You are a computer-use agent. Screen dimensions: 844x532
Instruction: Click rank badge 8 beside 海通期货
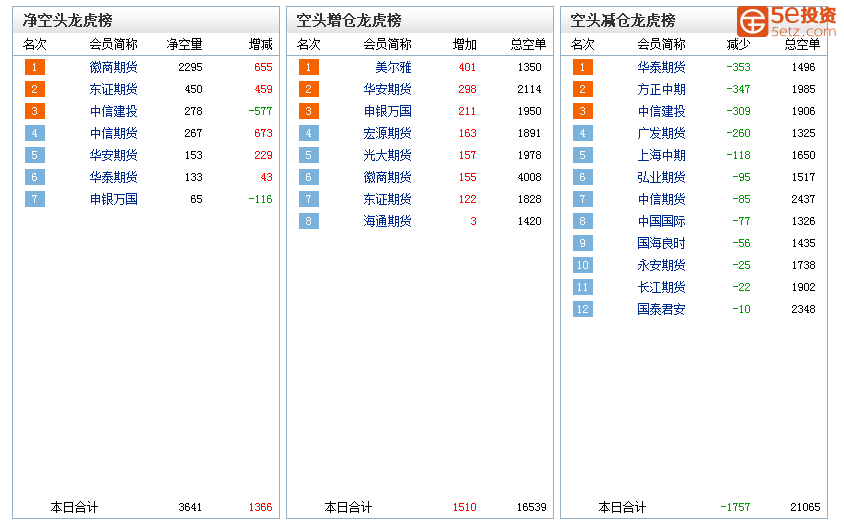[308, 221]
